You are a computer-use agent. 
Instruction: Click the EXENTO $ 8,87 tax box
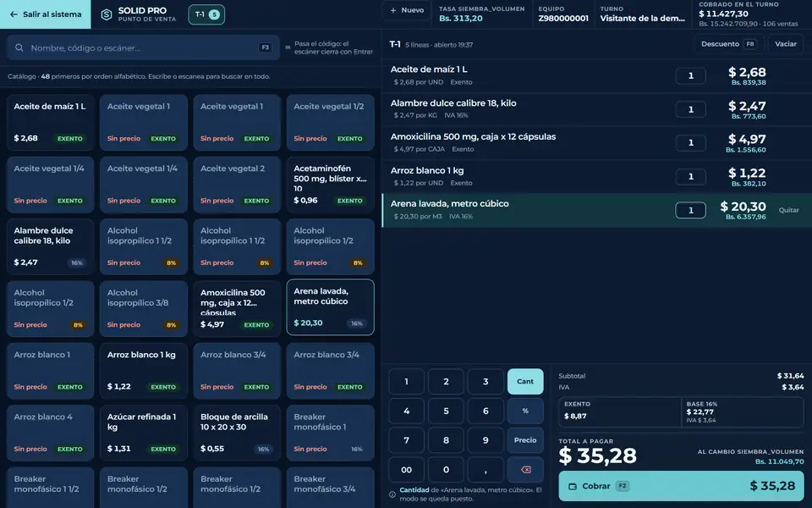click(x=620, y=412)
